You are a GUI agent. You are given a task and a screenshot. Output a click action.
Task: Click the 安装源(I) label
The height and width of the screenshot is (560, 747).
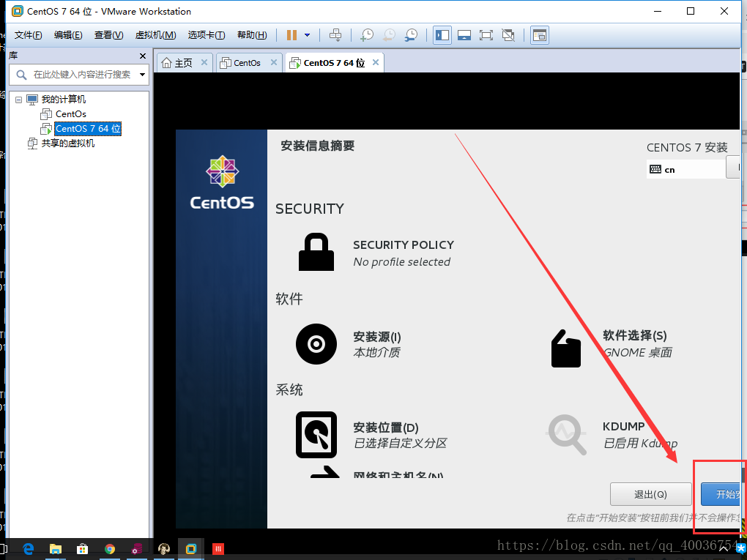[377, 337]
